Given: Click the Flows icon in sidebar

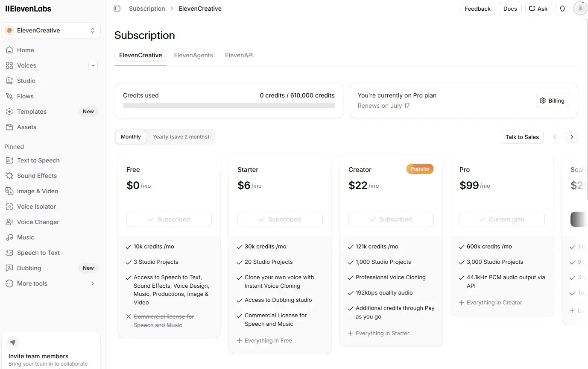Looking at the screenshot, I should (x=9, y=96).
